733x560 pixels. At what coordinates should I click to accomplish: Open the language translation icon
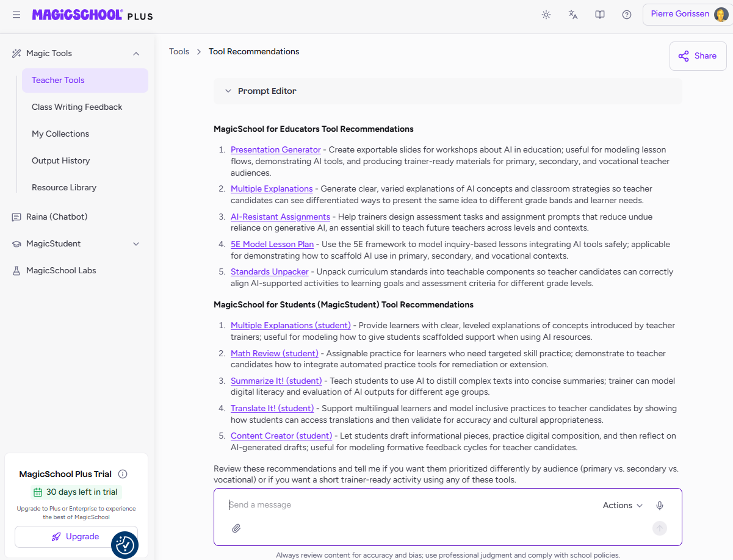573,15
